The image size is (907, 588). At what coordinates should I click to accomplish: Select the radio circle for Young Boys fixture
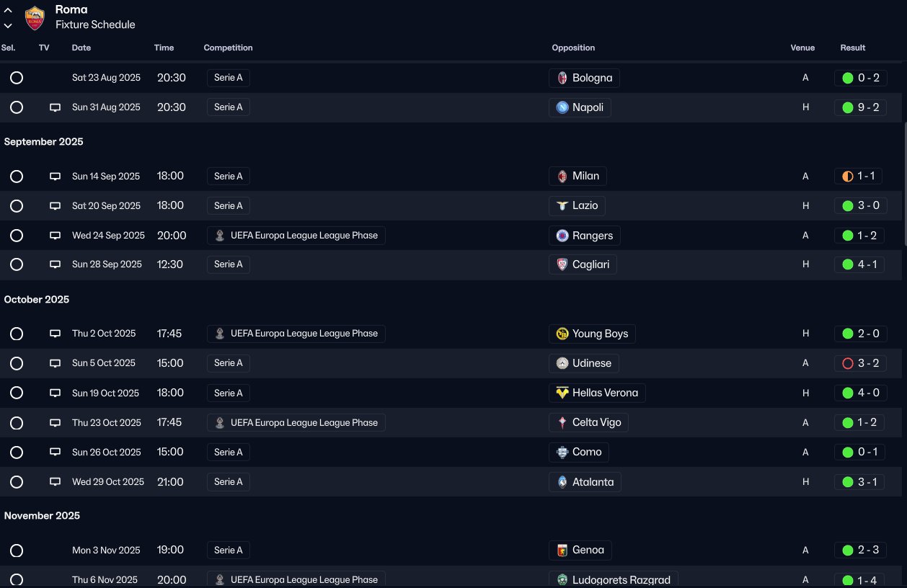17,334
